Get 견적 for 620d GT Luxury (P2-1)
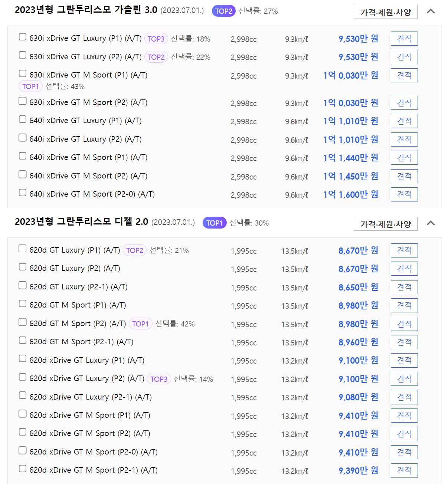 pos(404,287)
